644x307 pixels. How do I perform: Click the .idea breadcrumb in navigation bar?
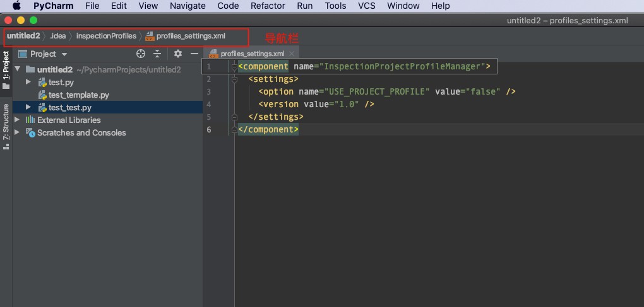pyautogui.click(x=58, y=36)
